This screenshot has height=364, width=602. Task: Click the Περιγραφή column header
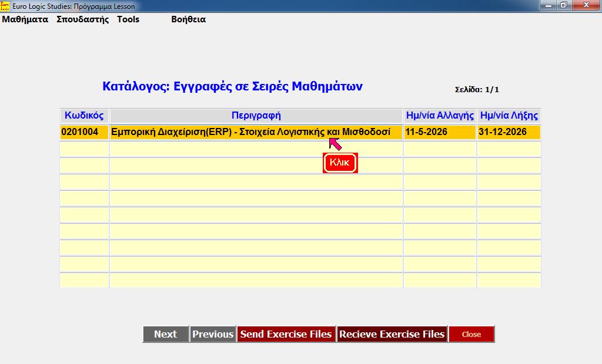pos(256,116)
